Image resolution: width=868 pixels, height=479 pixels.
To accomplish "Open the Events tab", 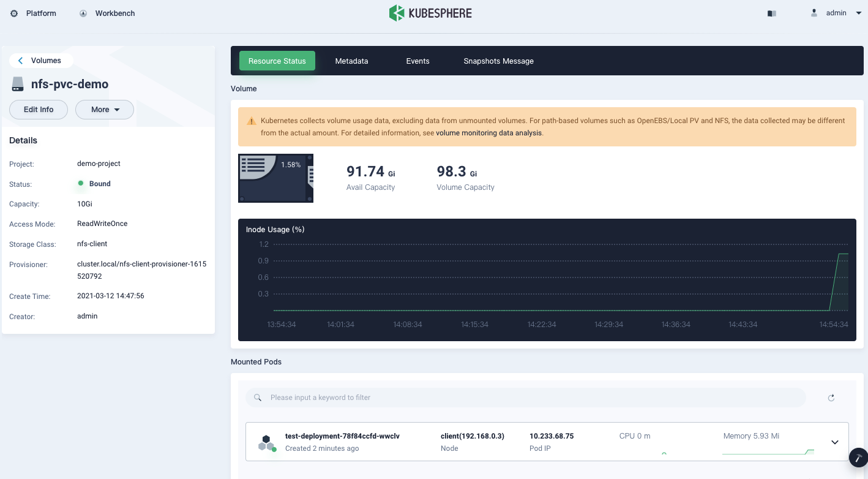I will (417, 61).
